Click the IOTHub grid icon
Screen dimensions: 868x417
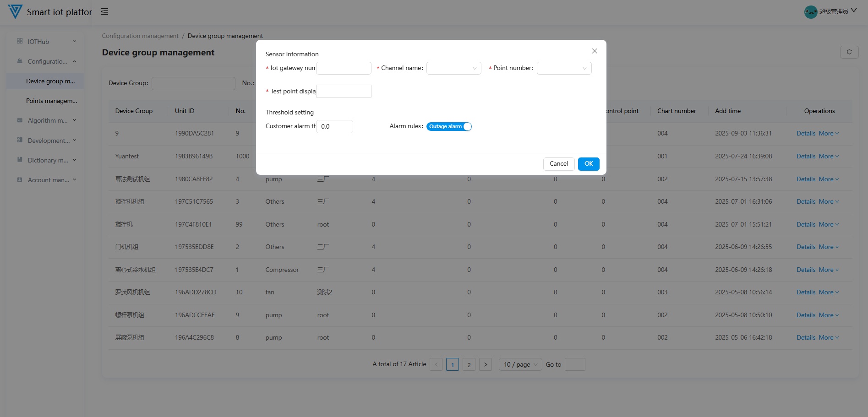click(x=20, y=41)
